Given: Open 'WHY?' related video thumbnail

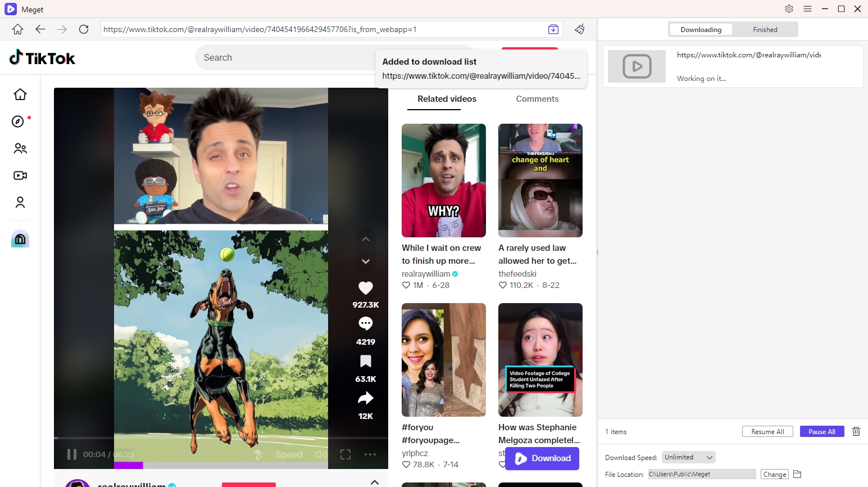Looking at the screenshot, I should click(444, 181).
